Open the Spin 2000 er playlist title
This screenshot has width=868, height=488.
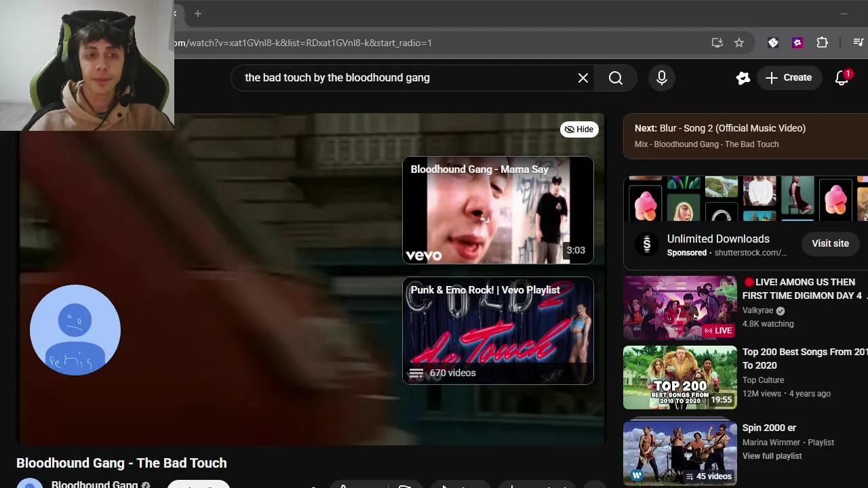pos(769,428)
